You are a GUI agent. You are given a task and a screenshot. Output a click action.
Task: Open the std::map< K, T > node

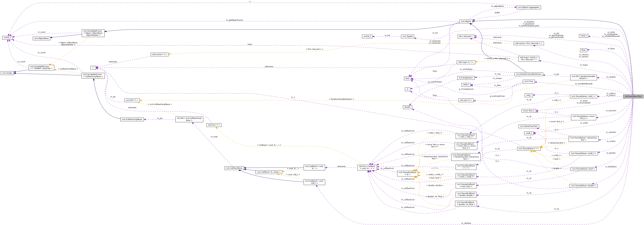pos(466,62)
